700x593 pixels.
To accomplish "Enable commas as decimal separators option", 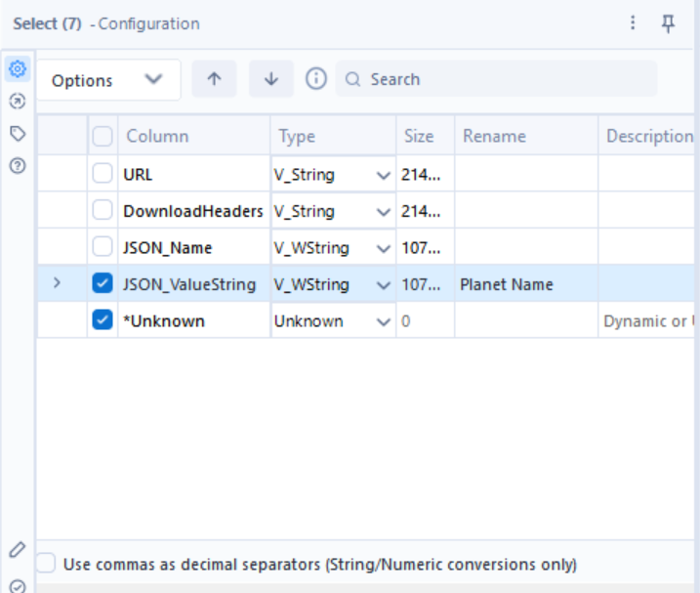I will tap(46, 564).
